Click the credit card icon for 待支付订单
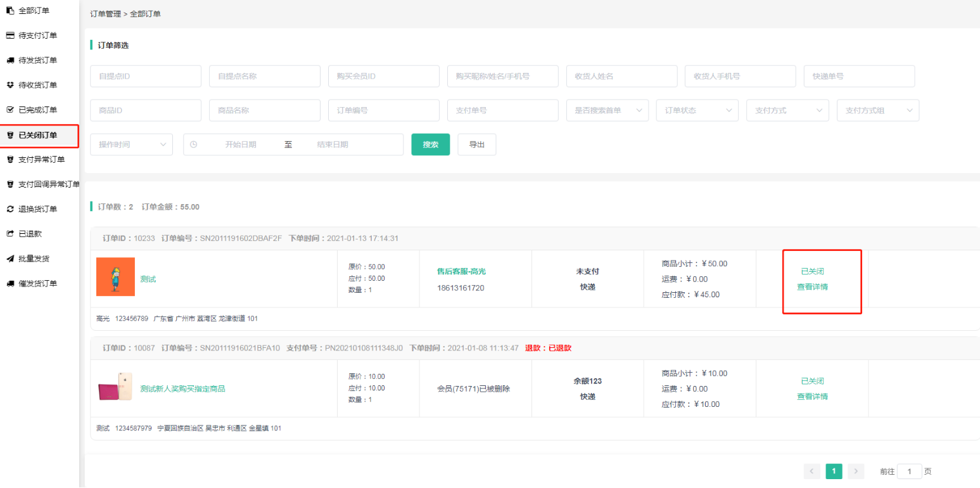The height and width of the screenshot is (488, 980). click(x=10, y=35)
